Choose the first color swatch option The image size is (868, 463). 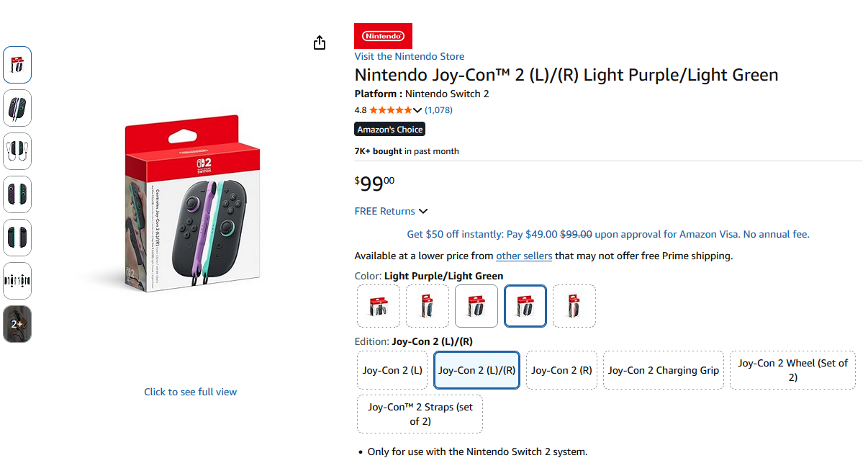379,306
